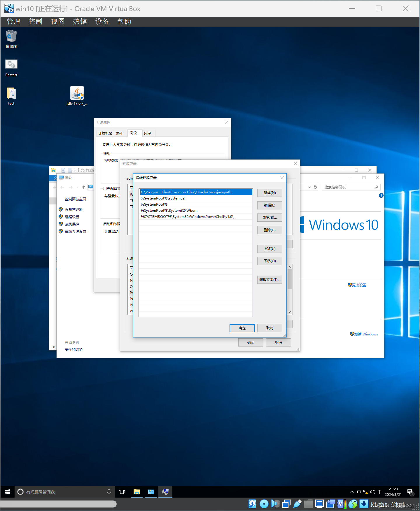Click the 下移(O) button

tap(269, 261)
